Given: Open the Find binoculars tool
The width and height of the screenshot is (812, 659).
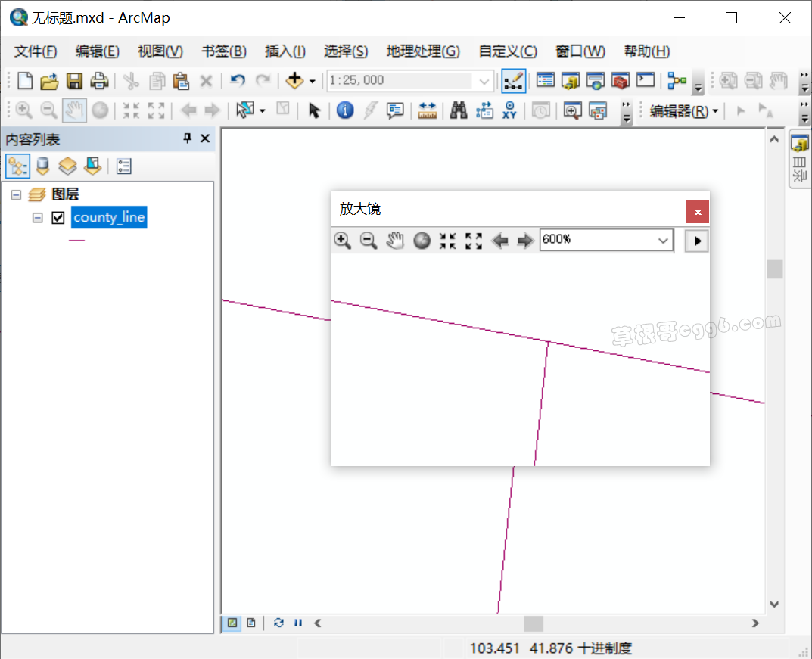Looking at the screenshot, I should pos(459,110).
